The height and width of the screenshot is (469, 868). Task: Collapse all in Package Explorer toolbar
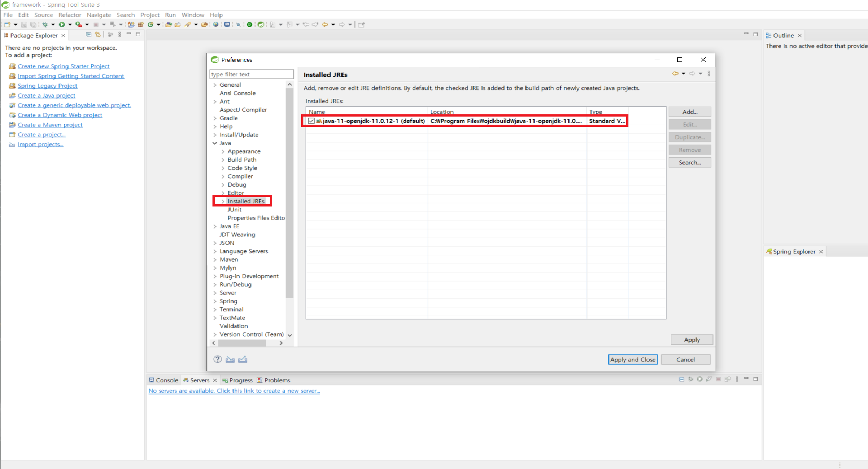[89, 34]
